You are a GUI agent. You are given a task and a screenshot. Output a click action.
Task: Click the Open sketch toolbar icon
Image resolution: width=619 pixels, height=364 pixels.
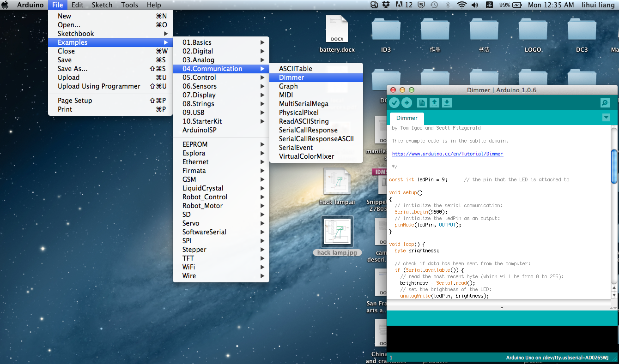click(434, 103)
